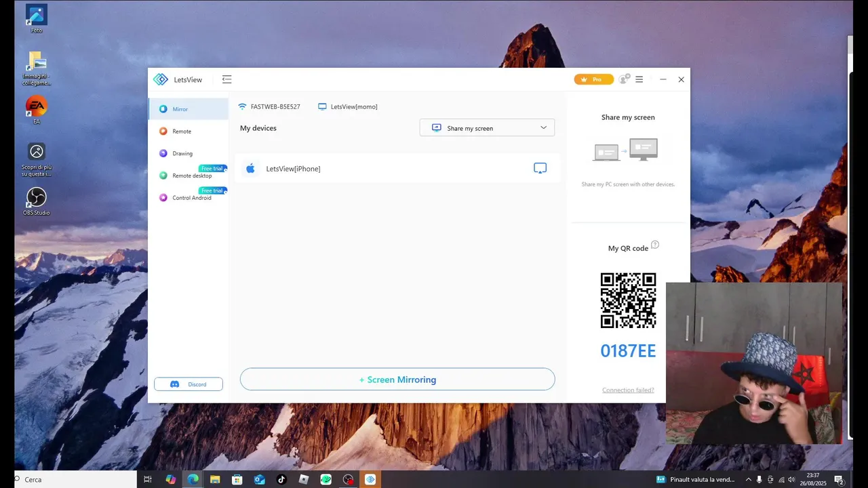Show hidden system tray icons chevron
The height and width of the screenshot is (488, 868).
[748, 479]
